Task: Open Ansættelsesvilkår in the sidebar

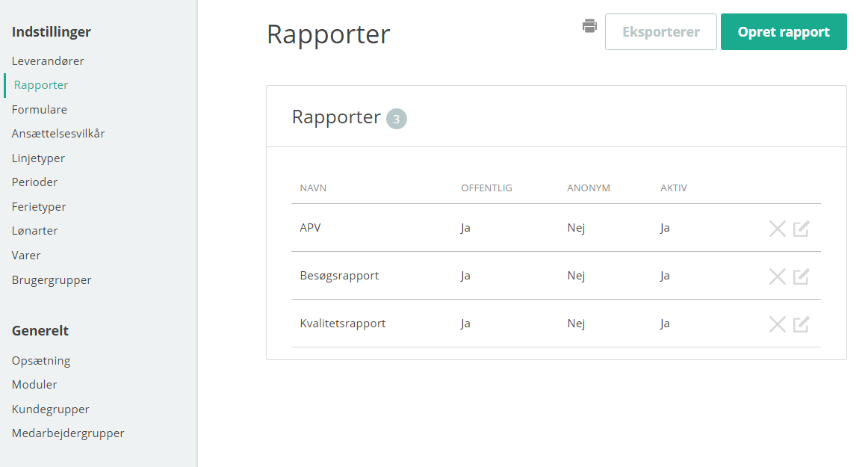Action: point(58,134)
